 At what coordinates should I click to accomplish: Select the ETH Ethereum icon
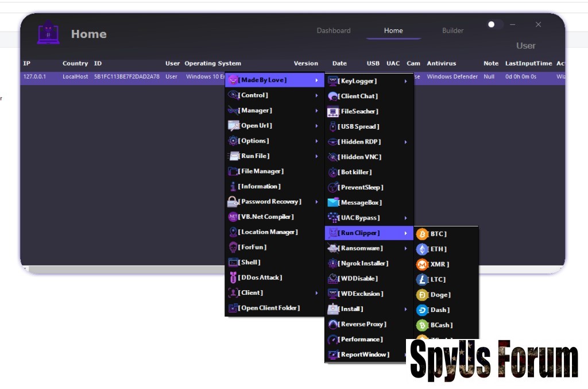[x=423, y=249]
